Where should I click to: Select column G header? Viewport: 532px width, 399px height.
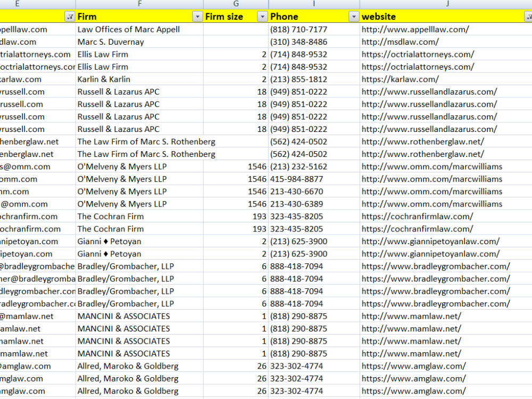tap(236, 4)
